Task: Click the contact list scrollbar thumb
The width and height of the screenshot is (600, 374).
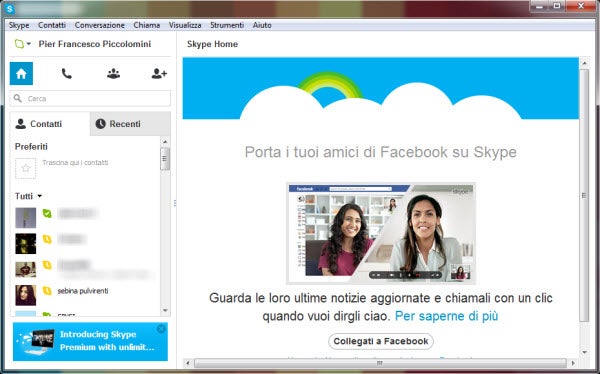Action: [165, 158]
